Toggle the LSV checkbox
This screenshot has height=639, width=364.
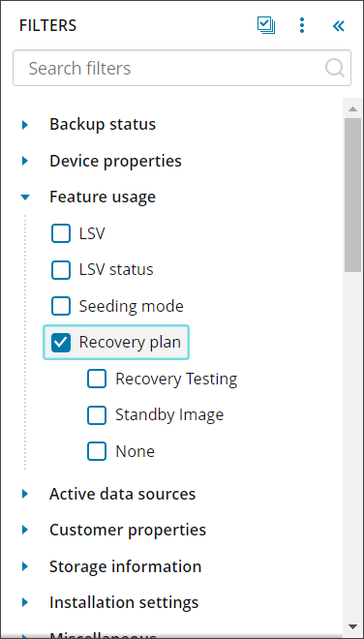point(61,233)
